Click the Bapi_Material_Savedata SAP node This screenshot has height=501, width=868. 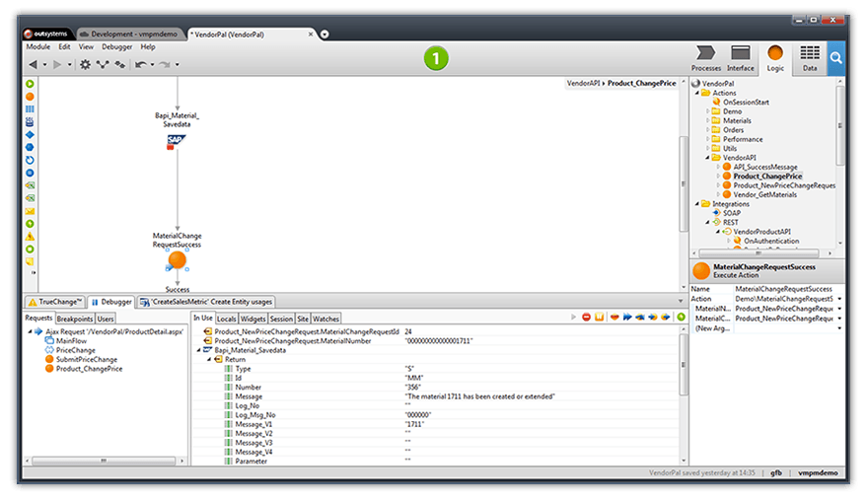[x=176, y=142]
